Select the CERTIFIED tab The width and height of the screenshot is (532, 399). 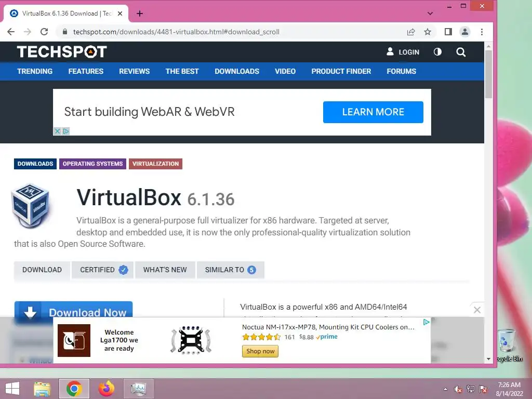(102, 270)
